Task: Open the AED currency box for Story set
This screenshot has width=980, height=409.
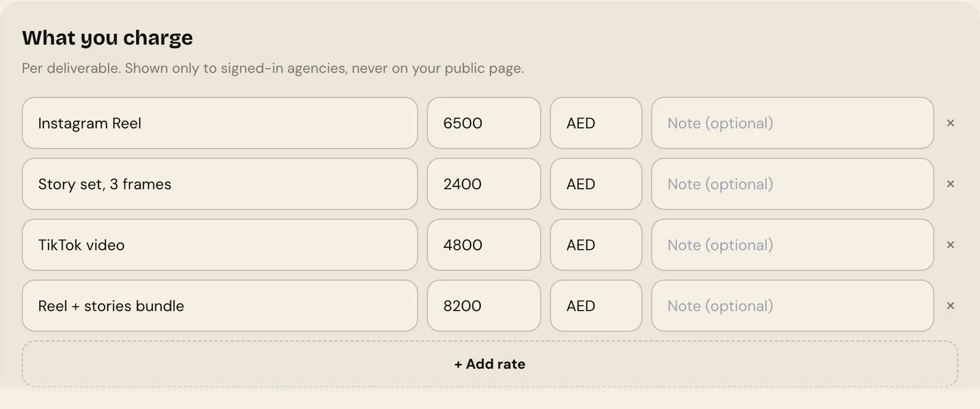Action: pos(596,184)
